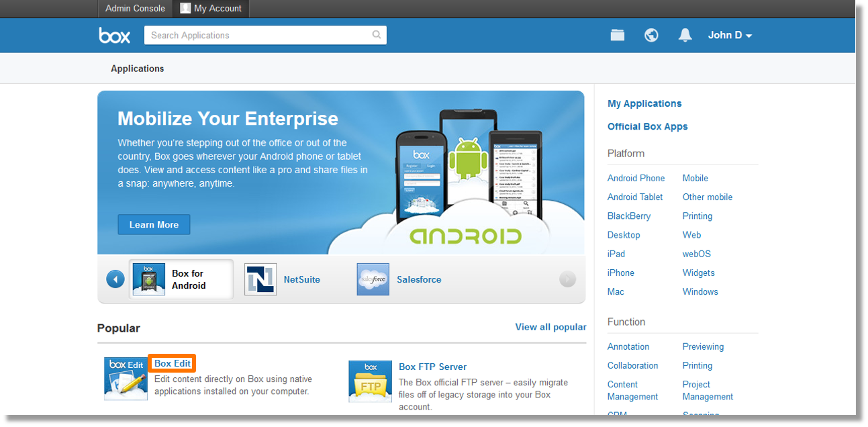868x427 pixels.
Task: Select the Applications heading tab
Action: [138, 68]
